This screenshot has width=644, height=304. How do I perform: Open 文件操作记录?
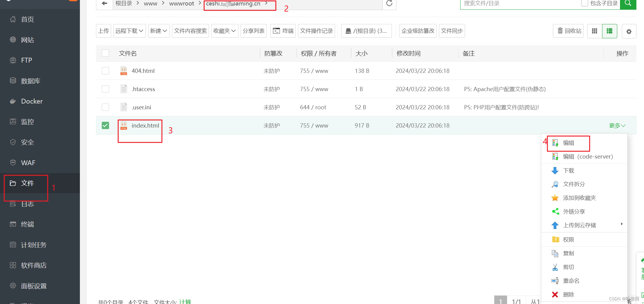(x=317, y=31)
